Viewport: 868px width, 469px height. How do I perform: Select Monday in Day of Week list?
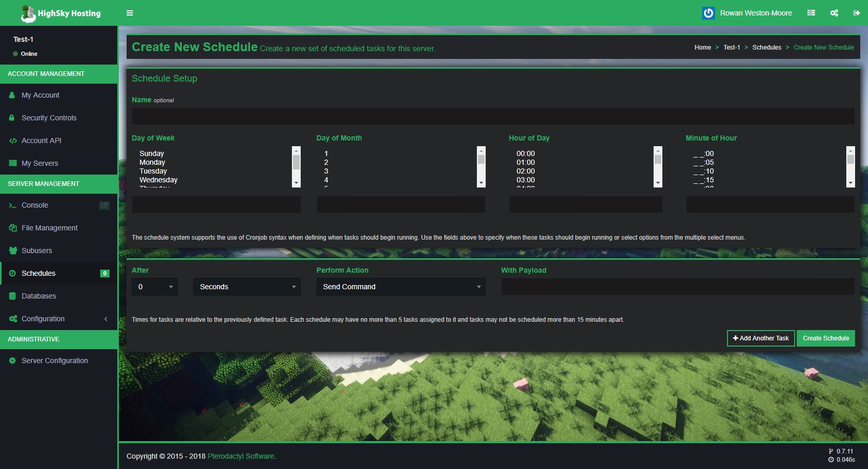click(152, 162)
